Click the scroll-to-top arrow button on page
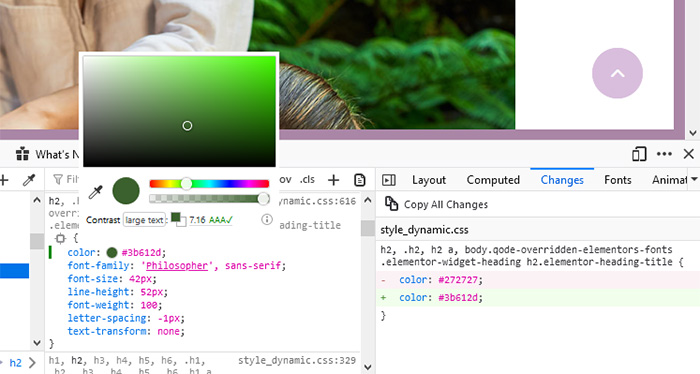The width and height of the screenshot is (700, 374). [x=617, y=73]
